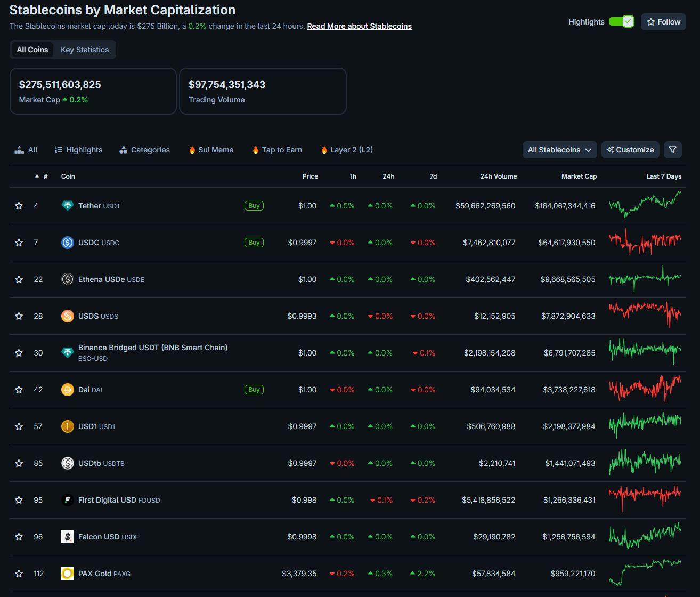The height and width of the screenshot is (597, 700).
Task: Star the Dai row
Action: [x=19, y=390]
